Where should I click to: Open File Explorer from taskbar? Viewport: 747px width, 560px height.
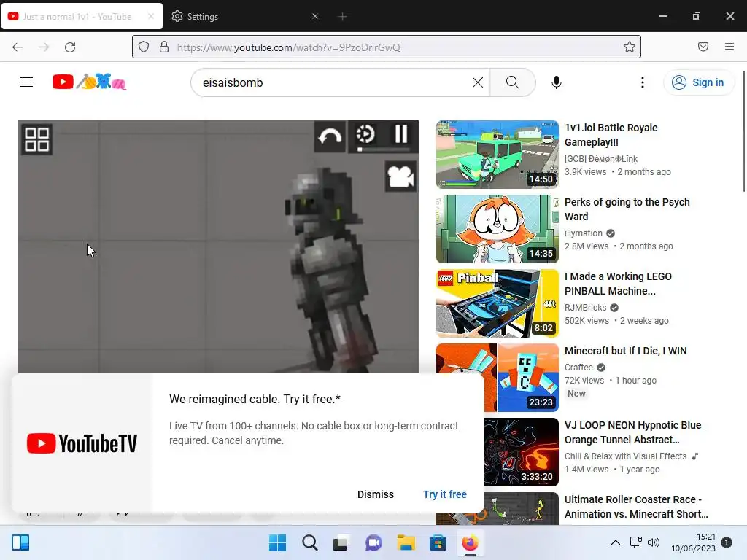tap(406, 542)
